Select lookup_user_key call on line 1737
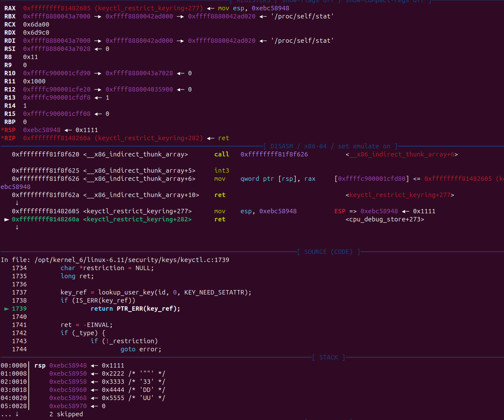Viewport: 504px width, 420px height. (156, 292)
